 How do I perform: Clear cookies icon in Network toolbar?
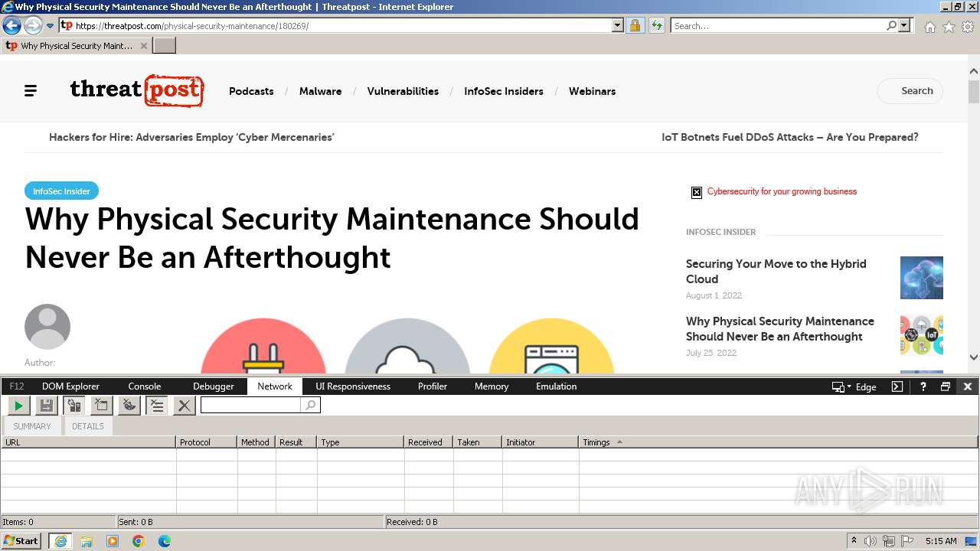coord(129,405)
